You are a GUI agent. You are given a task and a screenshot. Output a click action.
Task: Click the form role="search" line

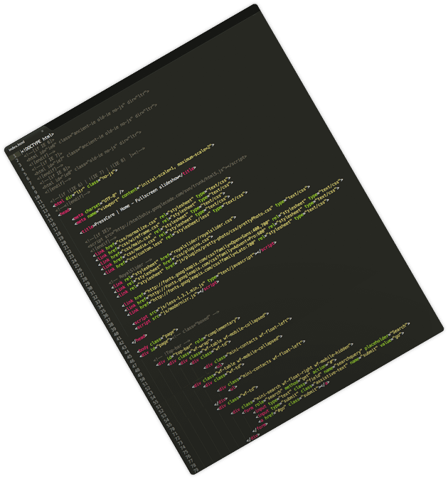(x=289, y=385)
